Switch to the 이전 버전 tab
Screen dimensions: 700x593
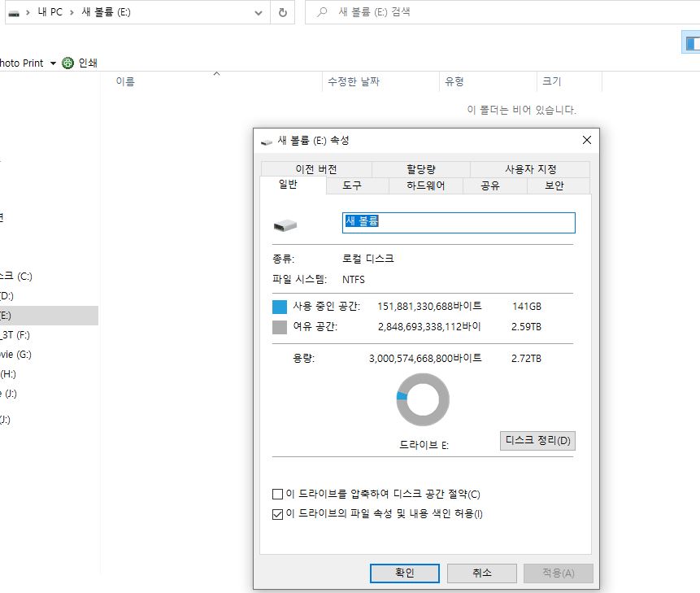[316, 169]
